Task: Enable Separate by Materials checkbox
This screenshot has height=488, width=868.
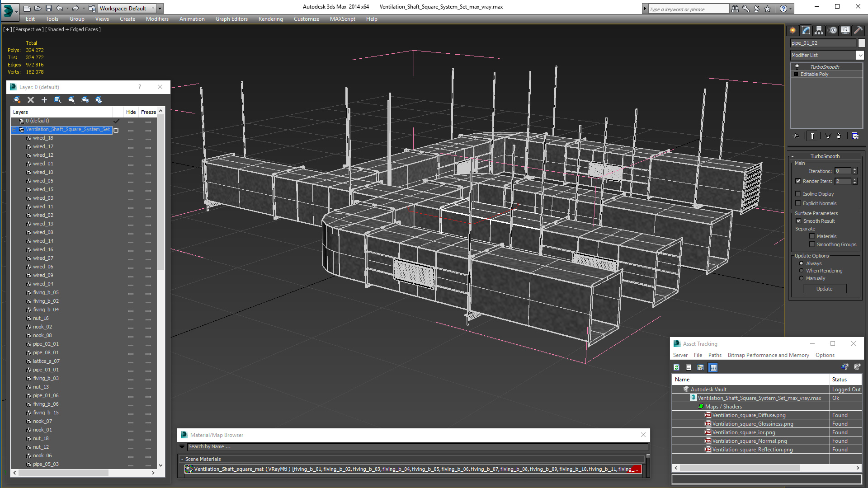Action: 812,236
